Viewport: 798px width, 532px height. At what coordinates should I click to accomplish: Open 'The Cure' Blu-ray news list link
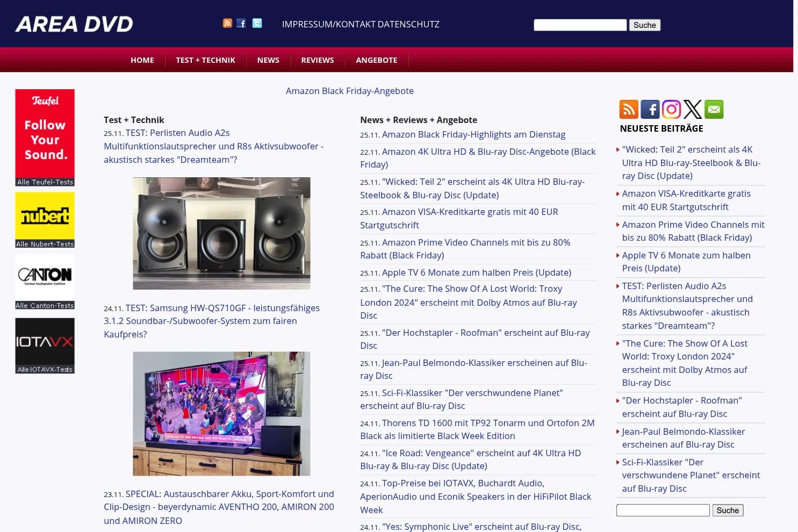[x=469, y=302]
